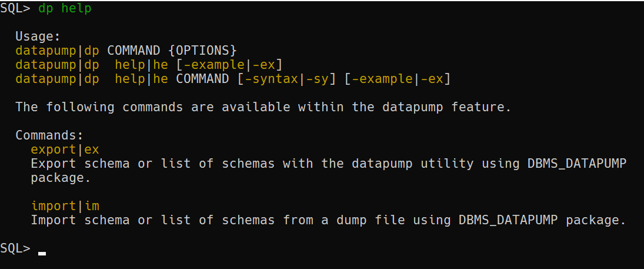Click the "export|ex" command name
Viewport: 644px width, 269px height.
tap(65, 150)
